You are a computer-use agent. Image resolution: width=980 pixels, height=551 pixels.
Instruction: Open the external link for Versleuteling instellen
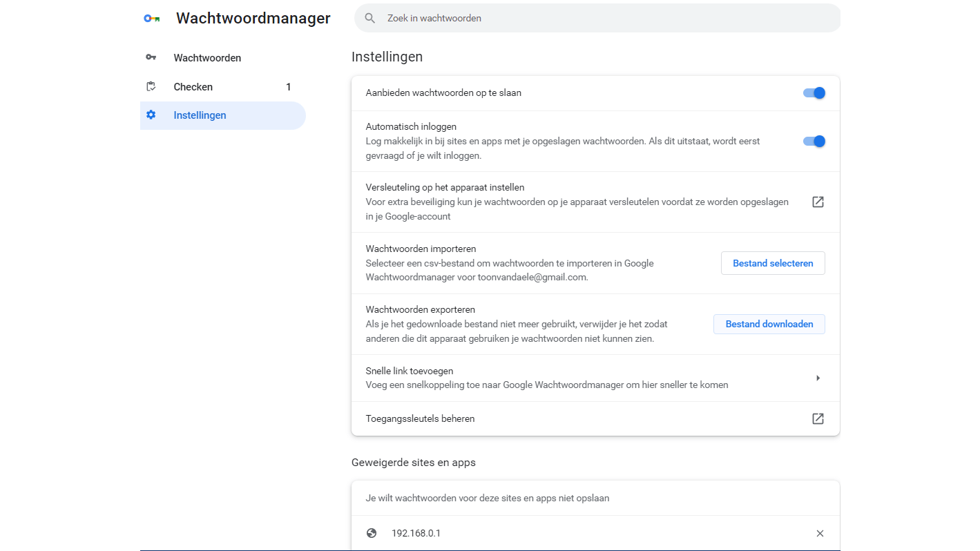point(818,202)
